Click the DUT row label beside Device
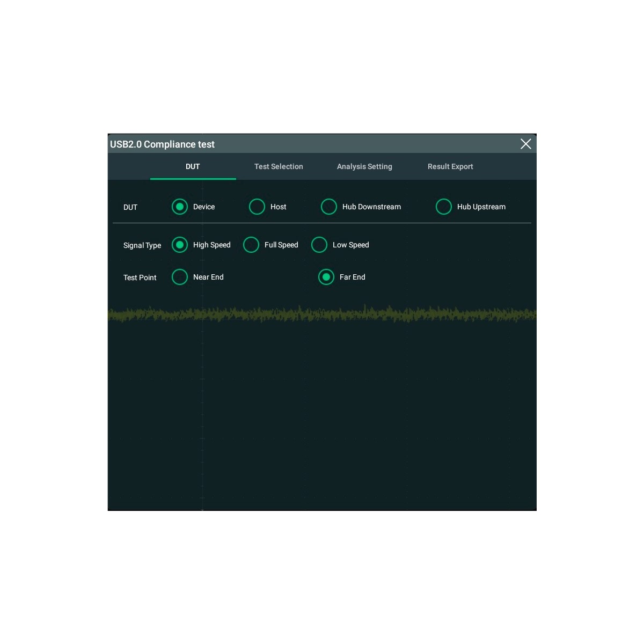 (x=130, y=207)
